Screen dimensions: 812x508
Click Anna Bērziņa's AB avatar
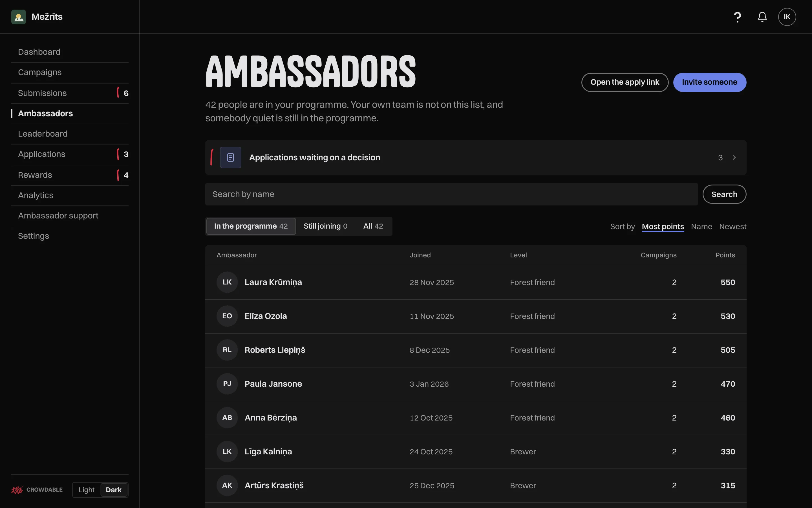227,418
